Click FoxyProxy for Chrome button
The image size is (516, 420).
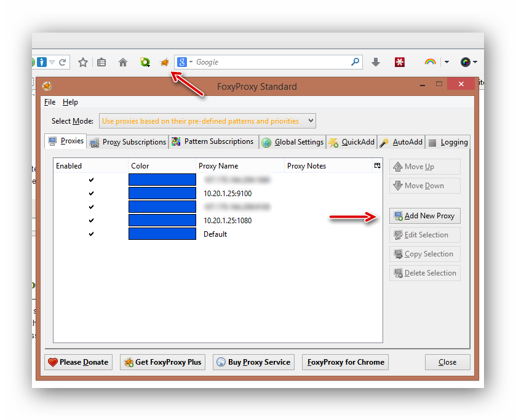(345, 362)
